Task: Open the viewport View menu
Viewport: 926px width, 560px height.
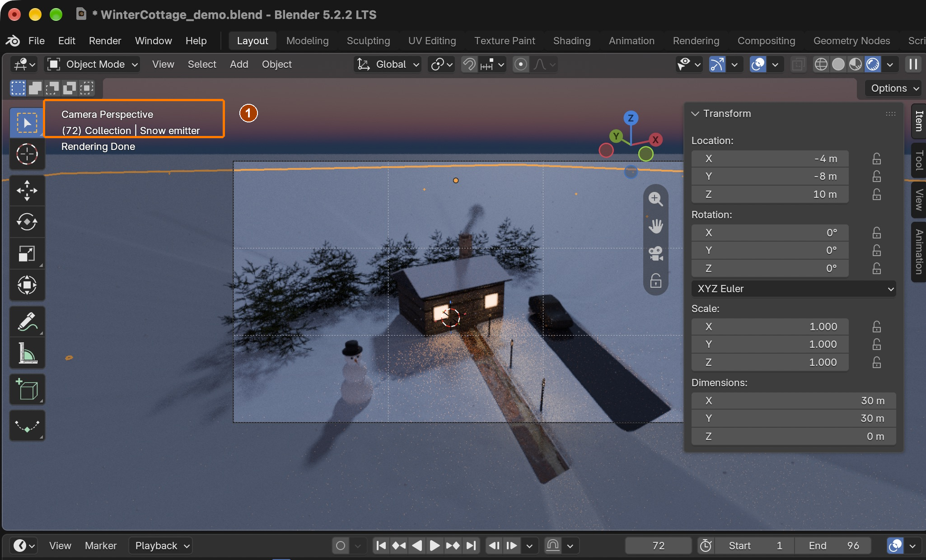Action: pyautogui.click(x=163, y=65)
